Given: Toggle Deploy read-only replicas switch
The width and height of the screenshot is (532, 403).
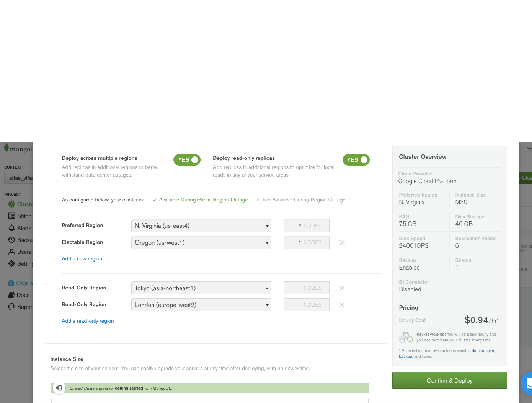Looking at the screenshot, I should (356, 160).
